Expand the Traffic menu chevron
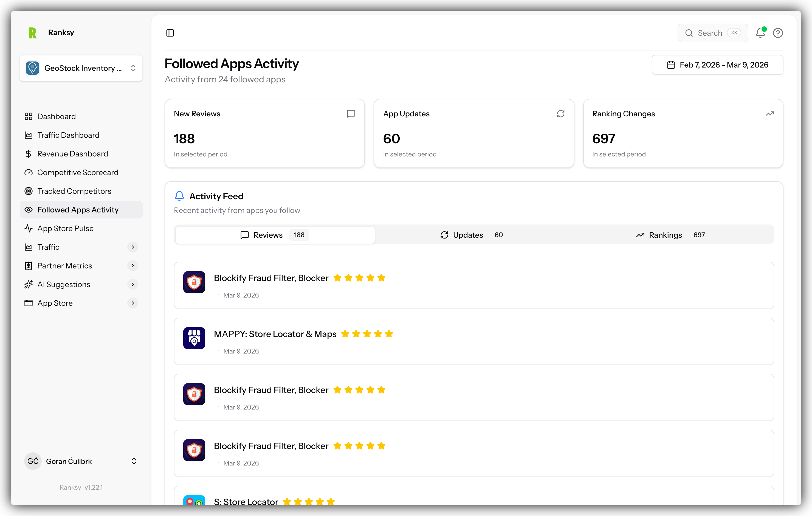This screenshot has width=812, height=516. 132,247
